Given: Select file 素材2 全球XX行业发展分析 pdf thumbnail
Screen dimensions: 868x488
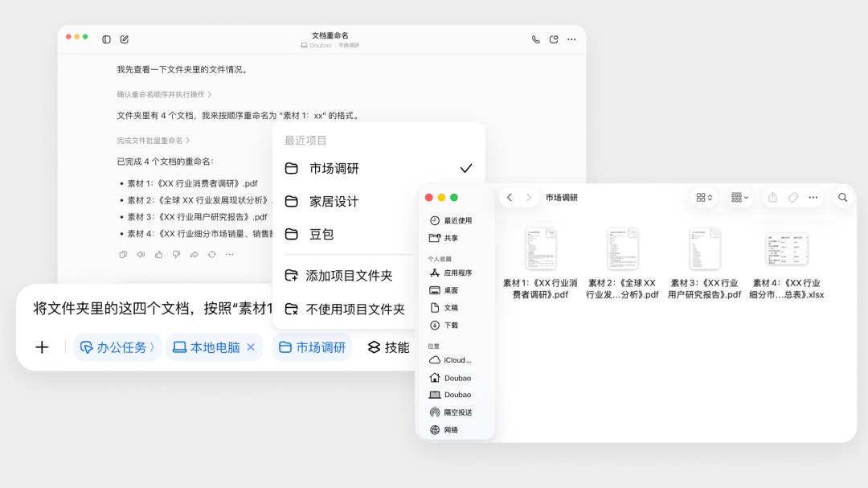Looking at the screenshot, I should pyautogui.click(x=622, y=248).
